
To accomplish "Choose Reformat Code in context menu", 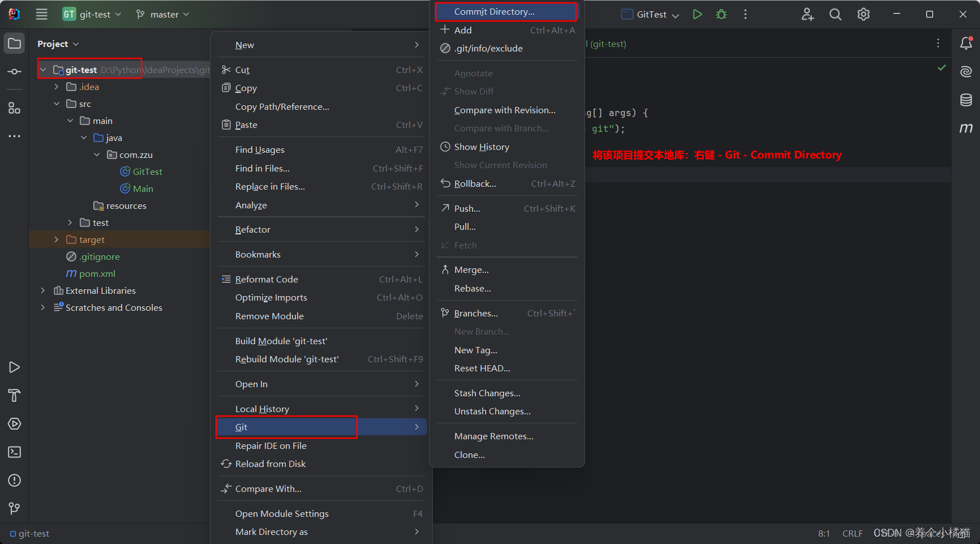I will 321,279.
